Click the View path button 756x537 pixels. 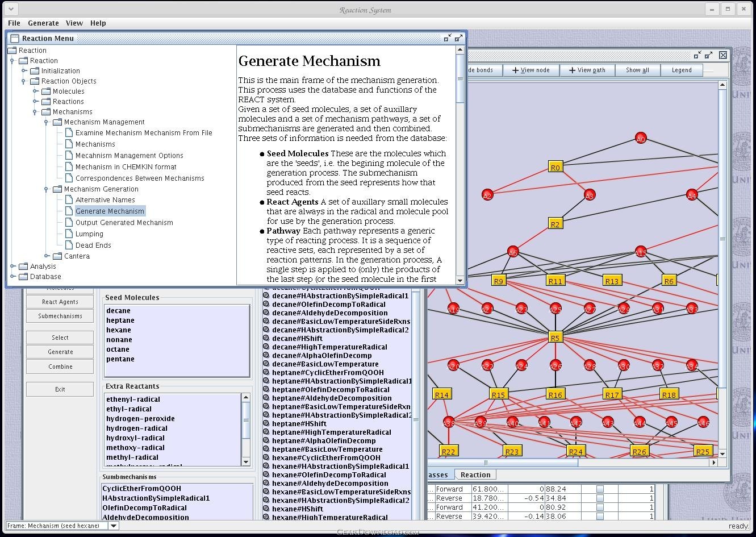[x=588, y=70]
